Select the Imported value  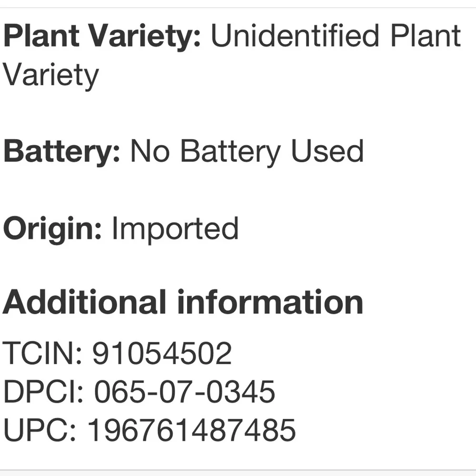click(175, 230)
